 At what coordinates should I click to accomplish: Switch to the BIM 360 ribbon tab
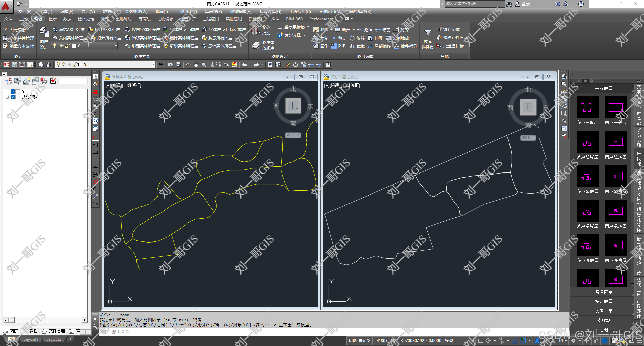[x=294, y=19]
